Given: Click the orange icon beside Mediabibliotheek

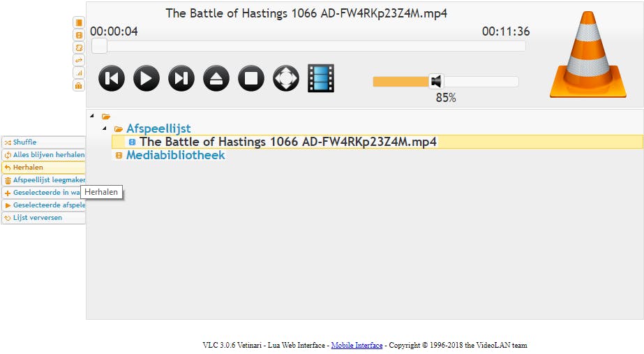Looking at the screenshot, I should [119, 156].
